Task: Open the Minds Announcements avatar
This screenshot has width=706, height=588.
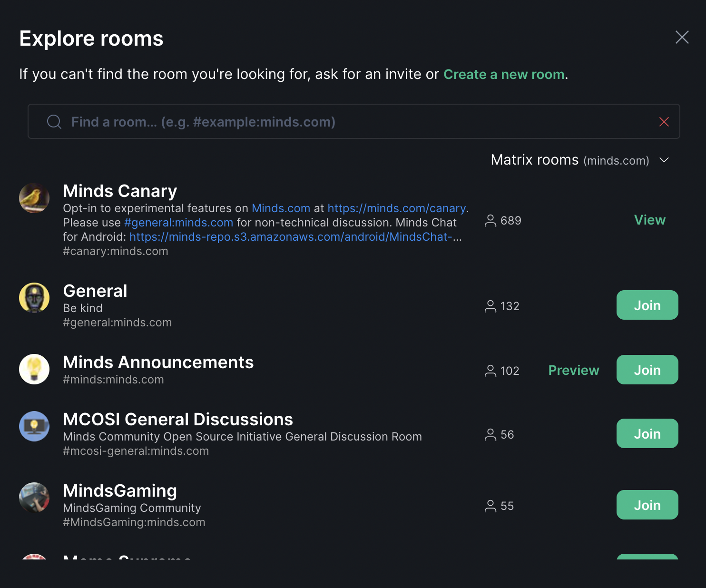Action: 34,369
